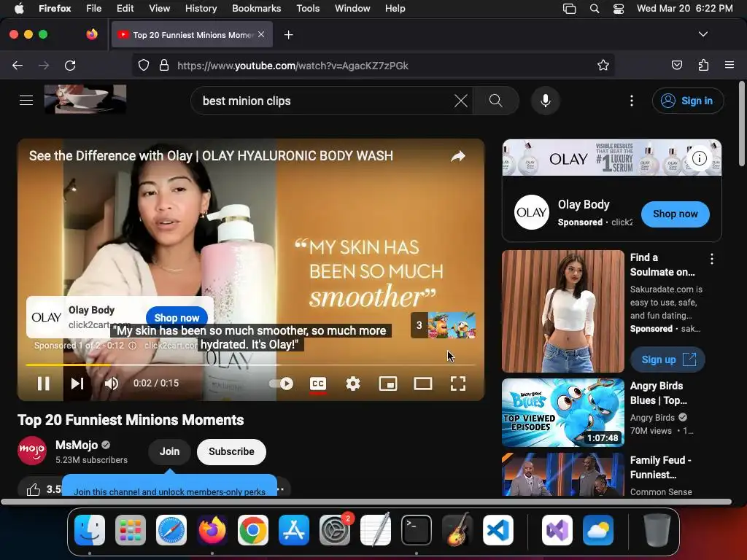This screenshot has height=560, width=747.
Task: Switch to theater mode icon
Action: 423,384
